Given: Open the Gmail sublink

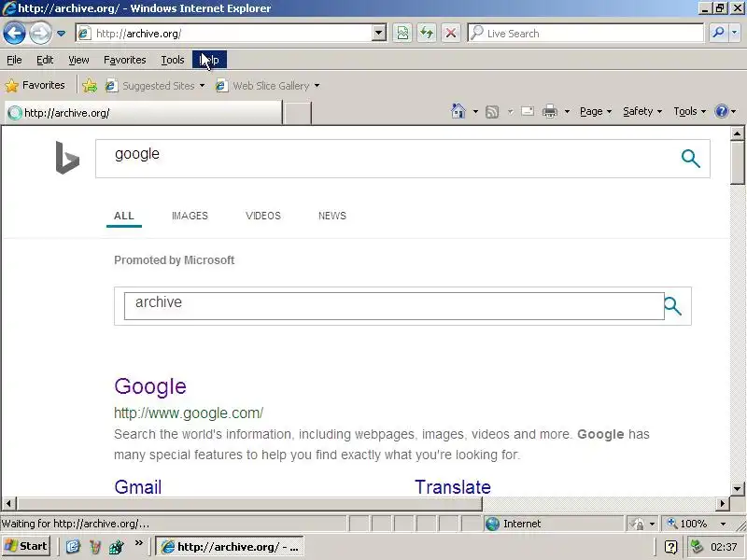Looking at the screenshot, I should coord(137,487).
